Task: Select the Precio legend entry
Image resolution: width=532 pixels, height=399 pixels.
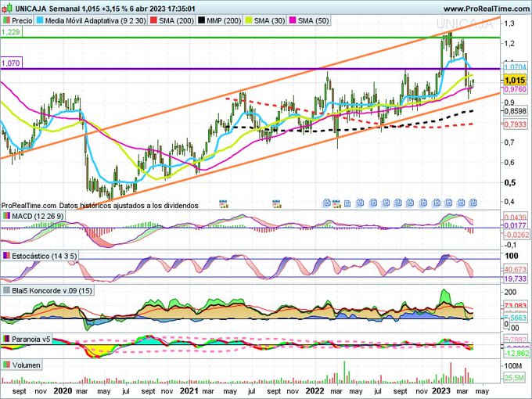Action: coord(18,20)
